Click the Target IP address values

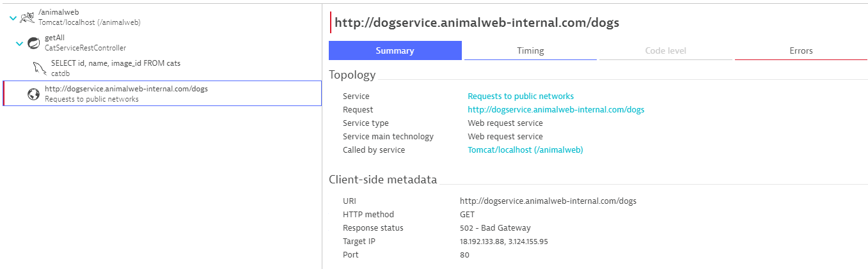tap(503, 241)
